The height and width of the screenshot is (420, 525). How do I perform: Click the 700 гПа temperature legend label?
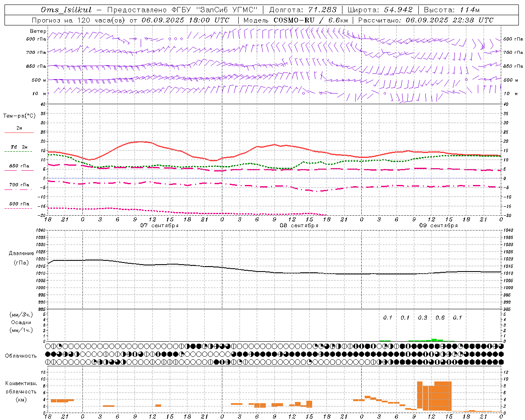pos(19,185)
